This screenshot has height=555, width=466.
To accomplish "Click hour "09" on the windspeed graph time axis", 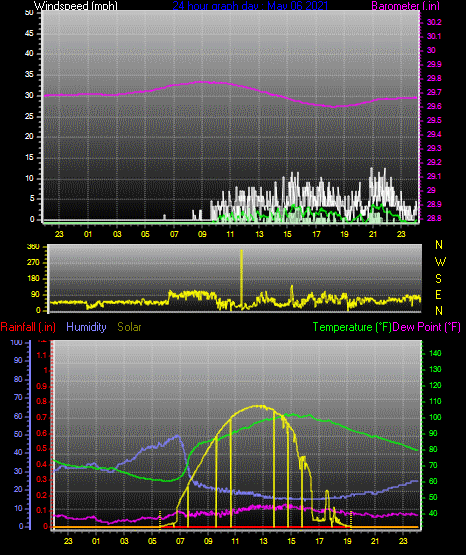I will click(202, 234).
